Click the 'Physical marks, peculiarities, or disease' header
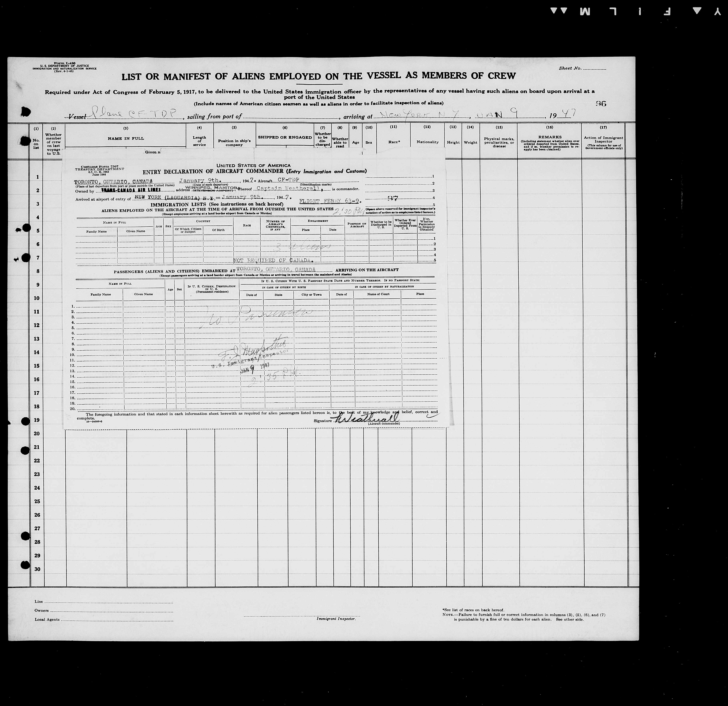728x706 pixels. (499, 142)
